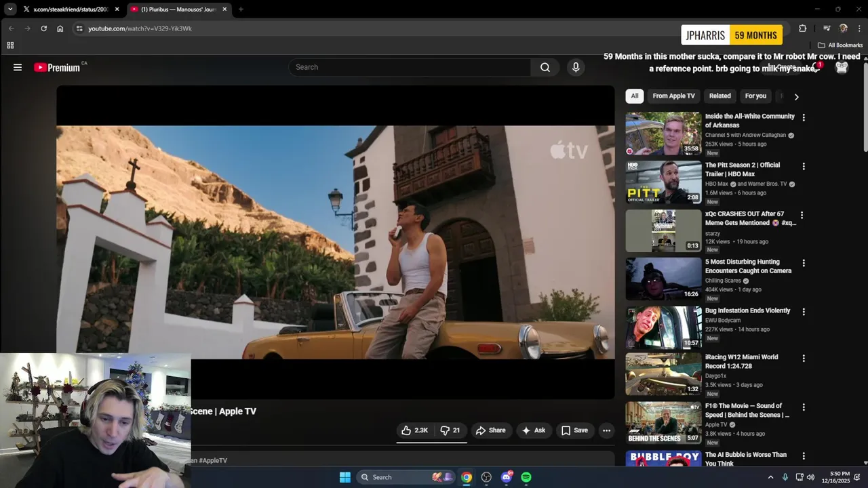
Task: Open Channel 5 with Andrew Callaghan channel
Action: click(x=745, y=135)
